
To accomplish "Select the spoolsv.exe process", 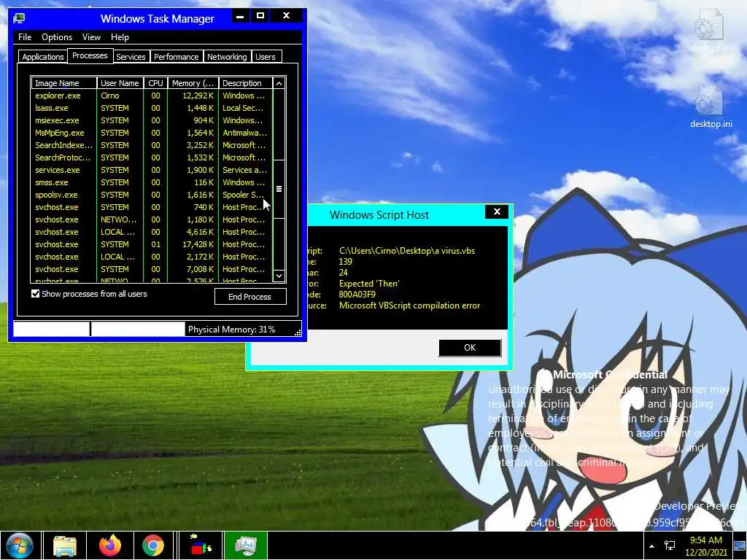I will tap(152, 195).
